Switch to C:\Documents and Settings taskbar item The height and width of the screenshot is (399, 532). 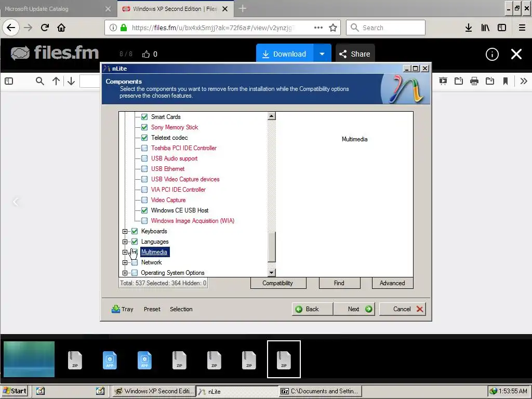point(320,391)
